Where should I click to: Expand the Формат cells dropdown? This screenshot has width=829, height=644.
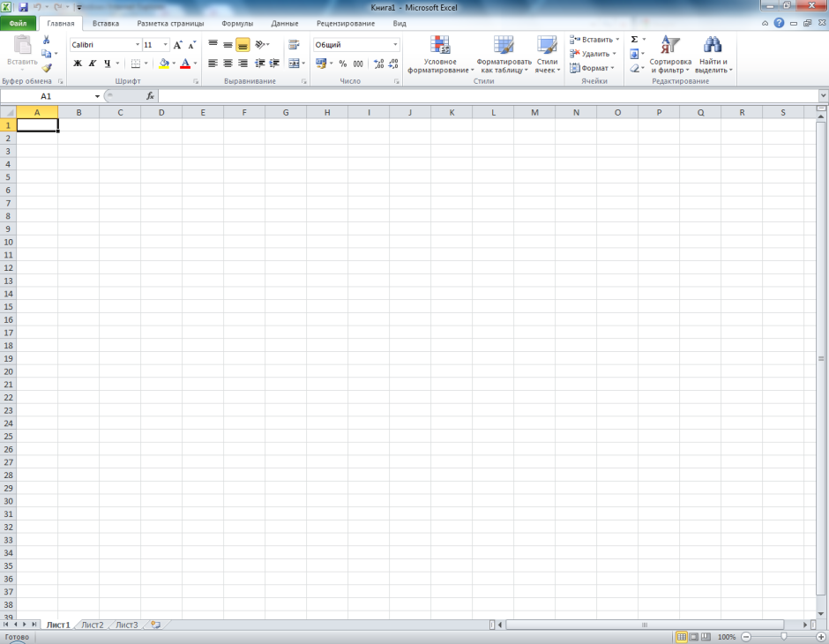click(x=612, y=68)
